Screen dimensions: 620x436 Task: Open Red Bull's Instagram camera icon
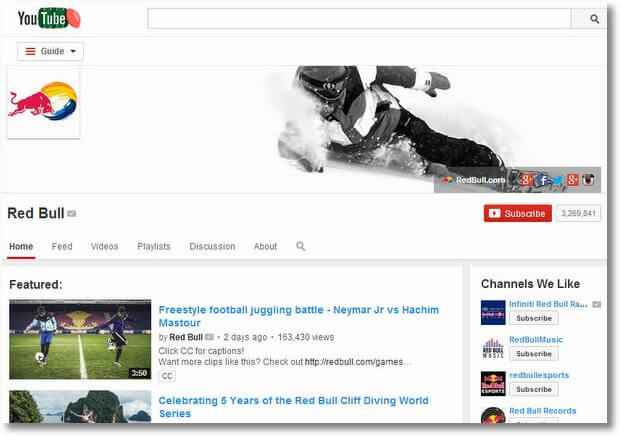(x=589, y=180)
